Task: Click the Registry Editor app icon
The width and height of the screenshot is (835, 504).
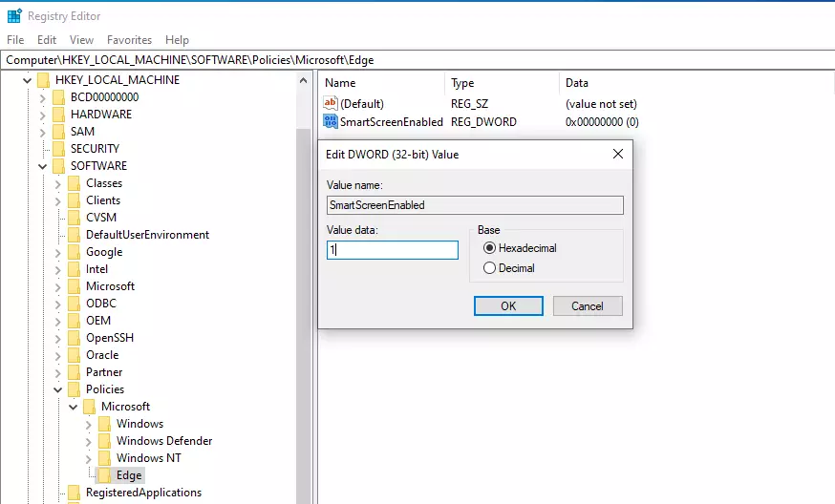Action: pos(14,16)
